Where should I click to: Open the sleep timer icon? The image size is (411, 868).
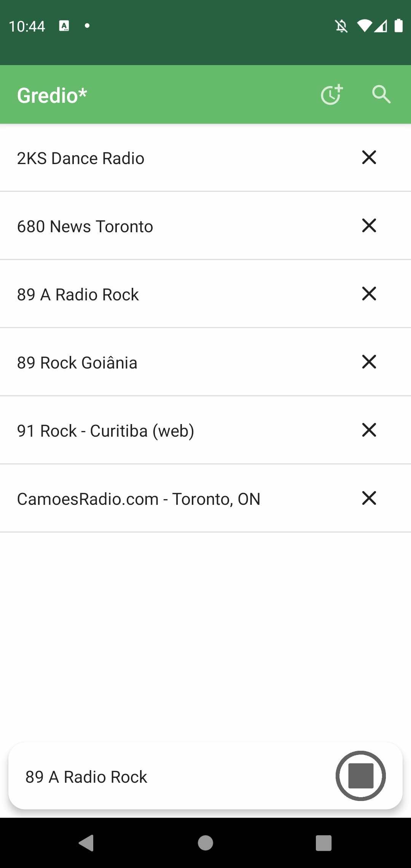point(332,95)
